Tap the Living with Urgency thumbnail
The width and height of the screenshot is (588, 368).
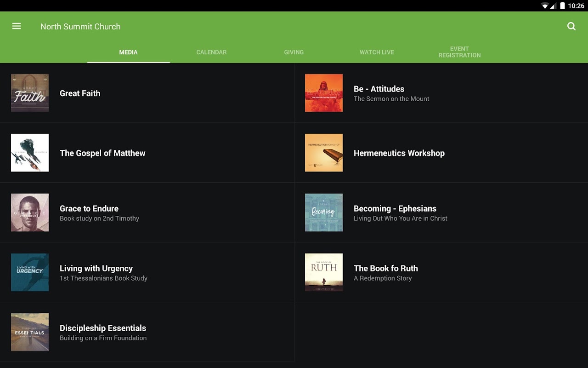30,272
